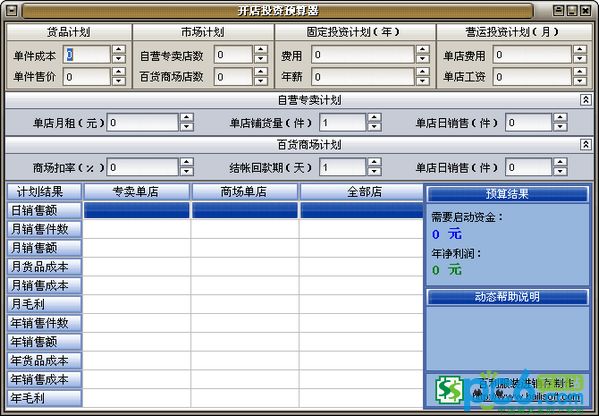Click the 百货商场店数 input field
Screen dimensions: 599x416
[x=233, y=77]
